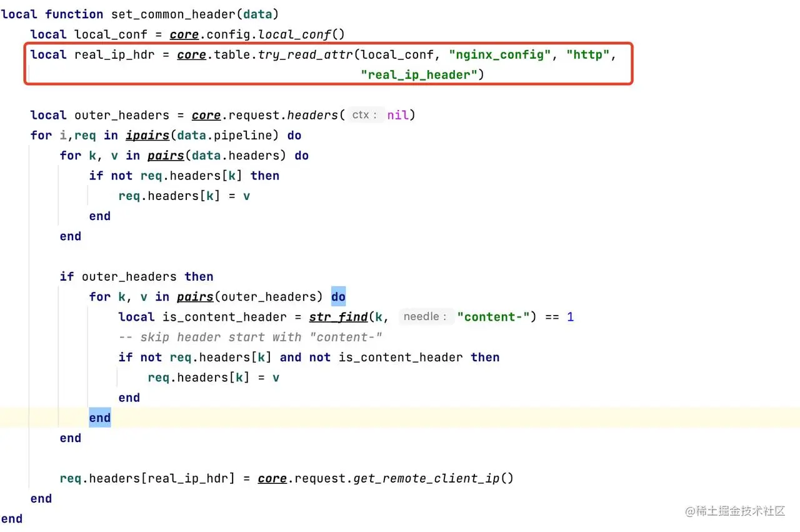Viewport: 800px width, 532px height.
Task: Click the skip header comment line
Action: 250,337
